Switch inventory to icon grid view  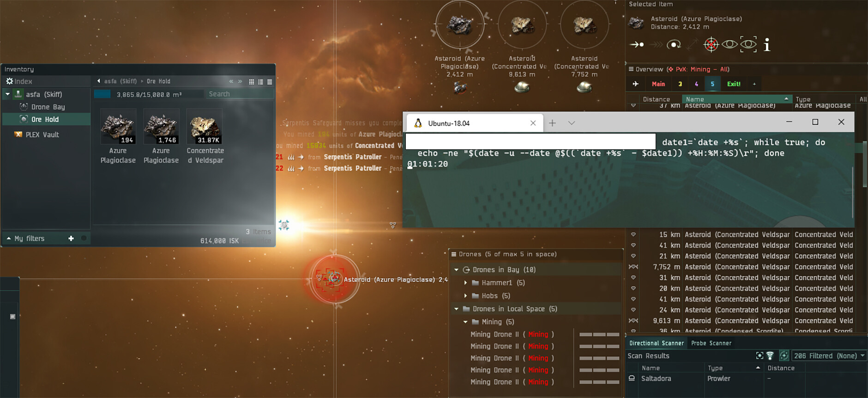click(251, 82)
